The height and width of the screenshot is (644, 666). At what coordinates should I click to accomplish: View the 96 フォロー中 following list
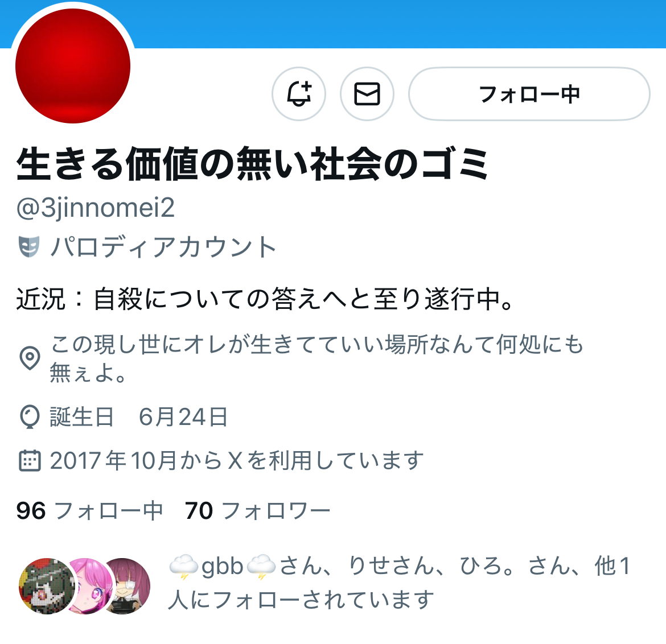coord(89,511)
